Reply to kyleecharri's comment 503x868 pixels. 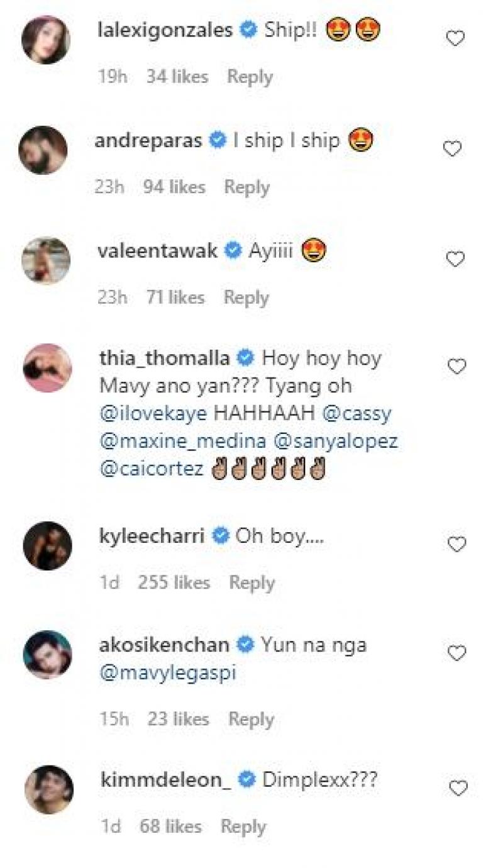tap(251, 583)
